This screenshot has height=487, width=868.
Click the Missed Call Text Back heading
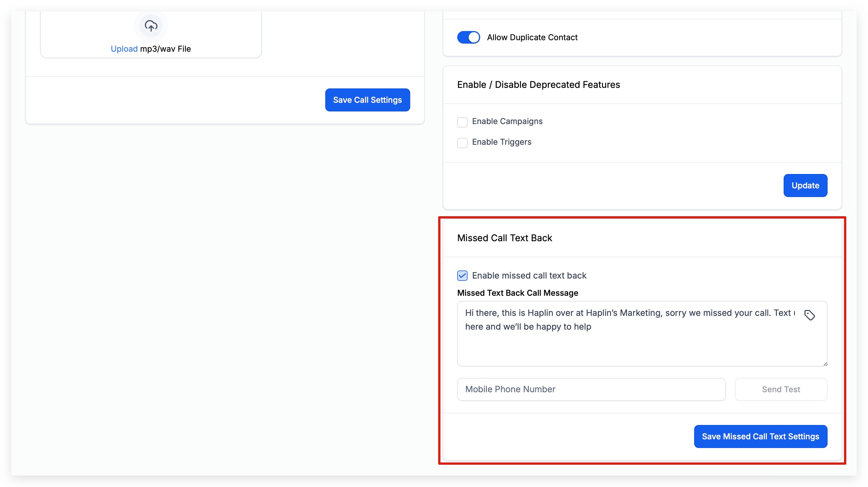click(505, 238)
